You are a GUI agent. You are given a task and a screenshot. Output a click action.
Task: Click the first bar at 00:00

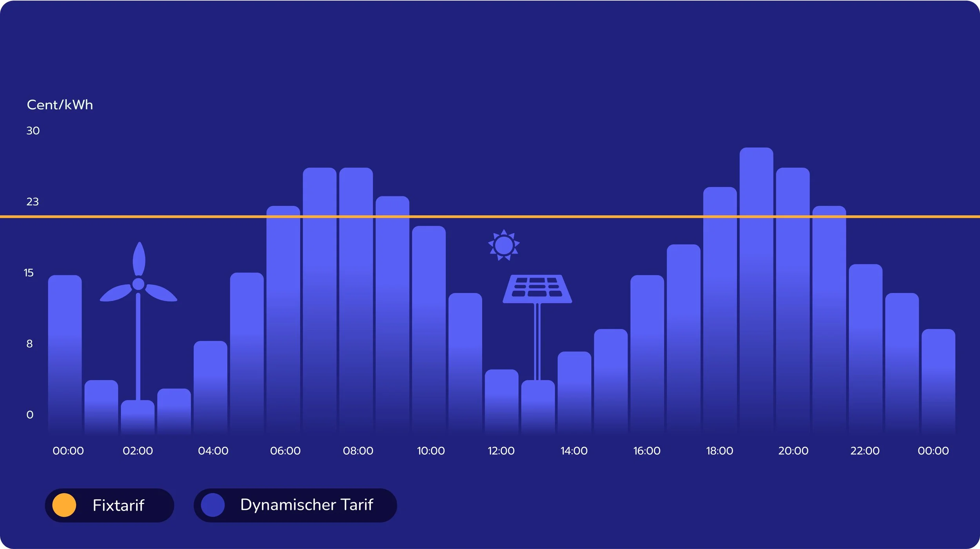click(x=65, y=353)
